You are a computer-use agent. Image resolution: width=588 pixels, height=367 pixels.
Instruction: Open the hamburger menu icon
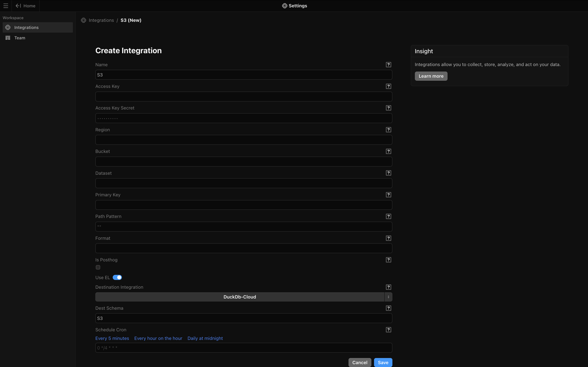6,6
